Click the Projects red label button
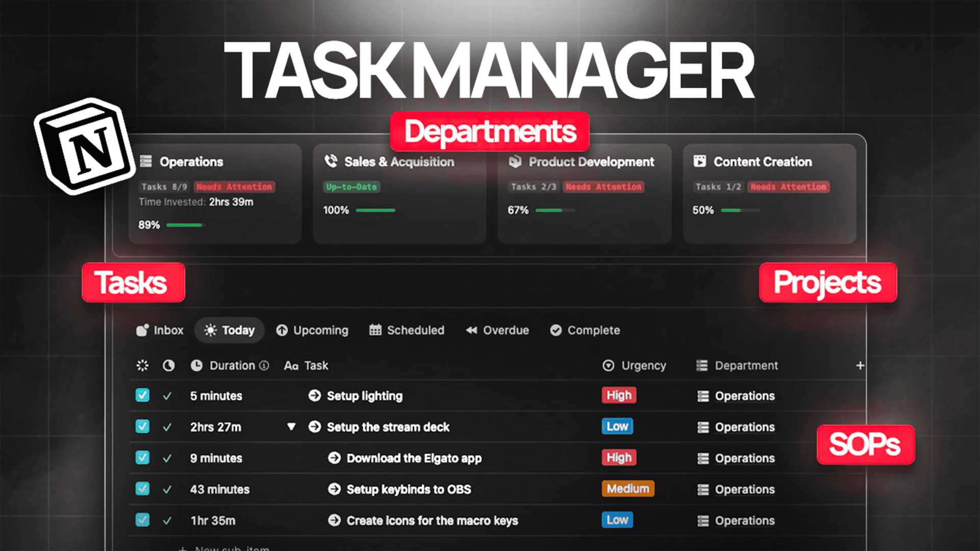 827,282
